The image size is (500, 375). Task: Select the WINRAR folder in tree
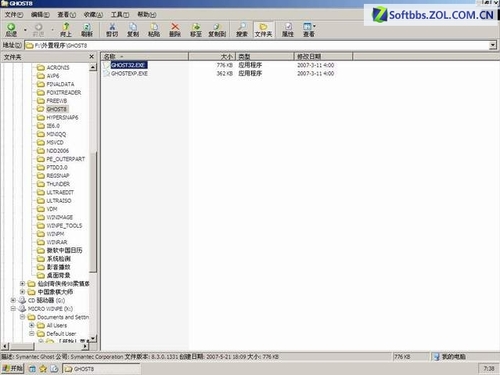(x=57, y=242)
